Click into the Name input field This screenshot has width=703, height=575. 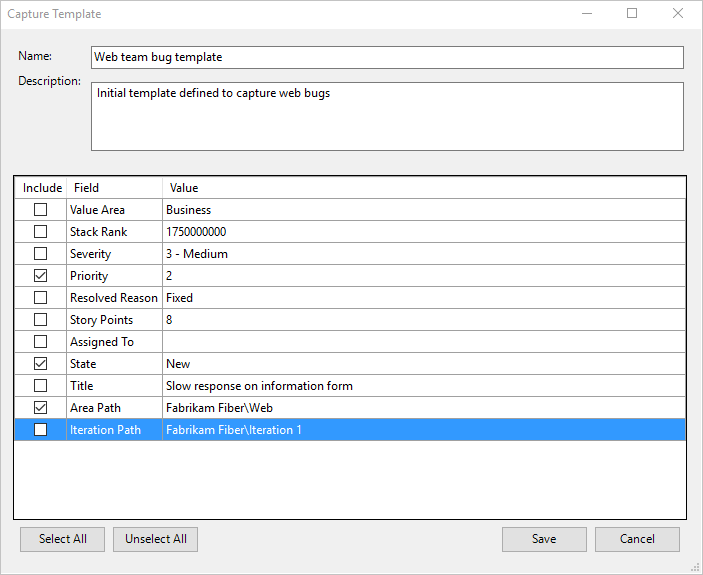[x=387, y=57]
